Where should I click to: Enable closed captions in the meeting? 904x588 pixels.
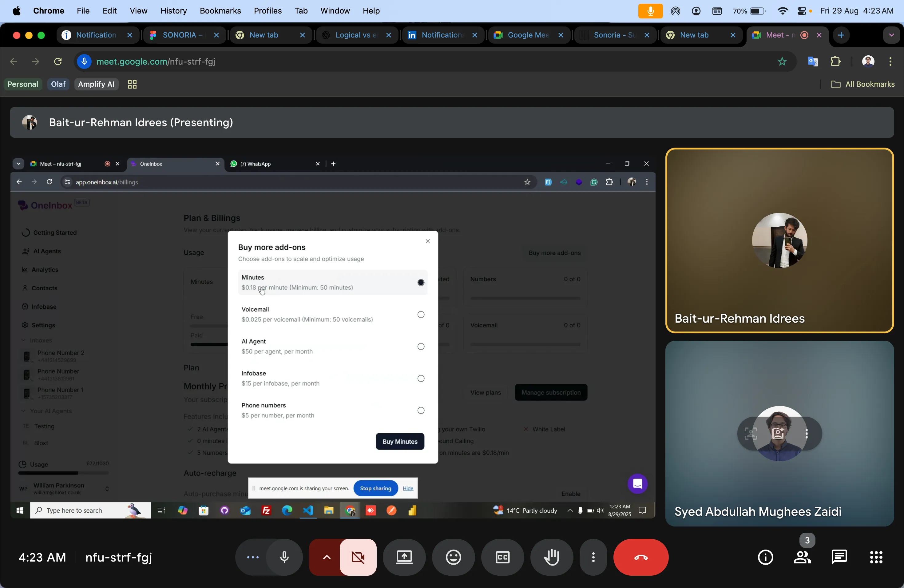pos(502,558)
